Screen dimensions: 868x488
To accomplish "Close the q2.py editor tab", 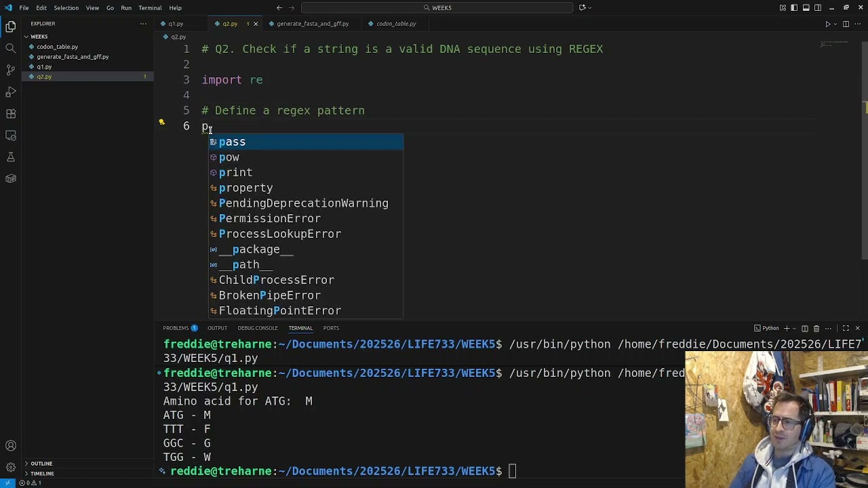I will pyautogui.click(x=256, y=24).
